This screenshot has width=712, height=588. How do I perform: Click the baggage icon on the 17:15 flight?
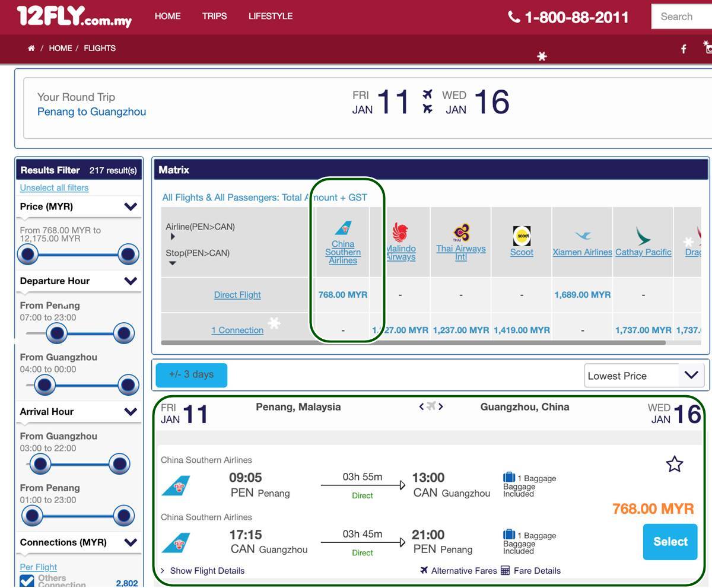(509, 535)
